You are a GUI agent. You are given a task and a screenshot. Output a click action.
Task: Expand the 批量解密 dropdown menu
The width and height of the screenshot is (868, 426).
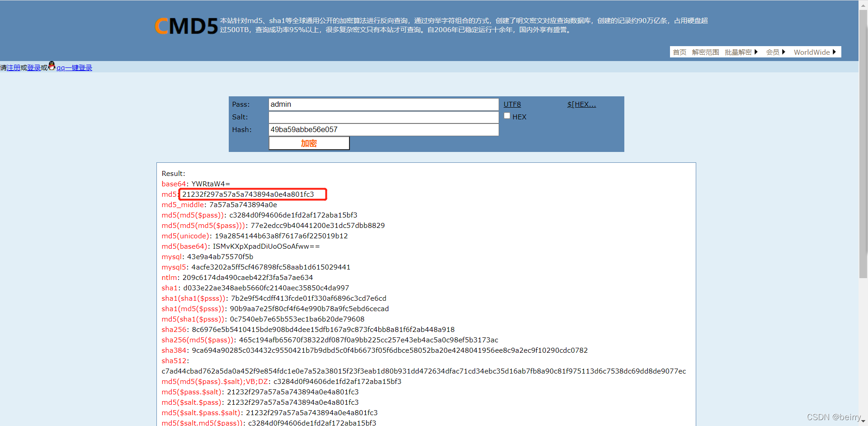741,52
